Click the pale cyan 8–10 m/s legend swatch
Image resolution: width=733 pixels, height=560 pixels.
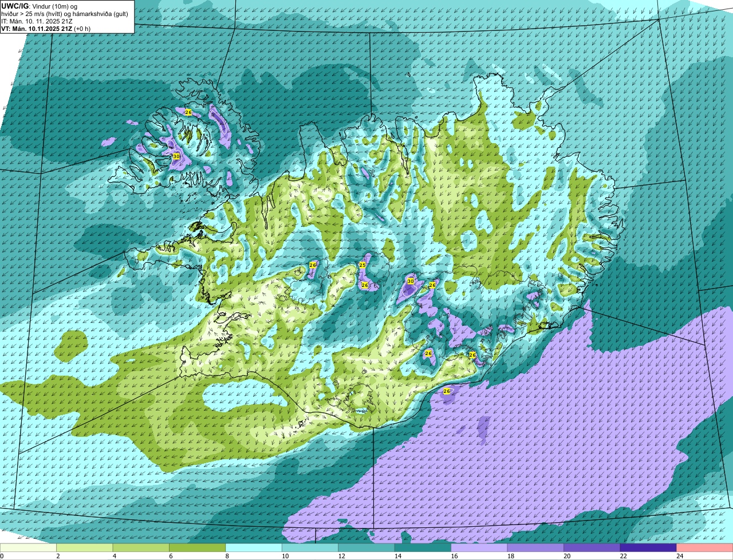(x=254, y=547)
